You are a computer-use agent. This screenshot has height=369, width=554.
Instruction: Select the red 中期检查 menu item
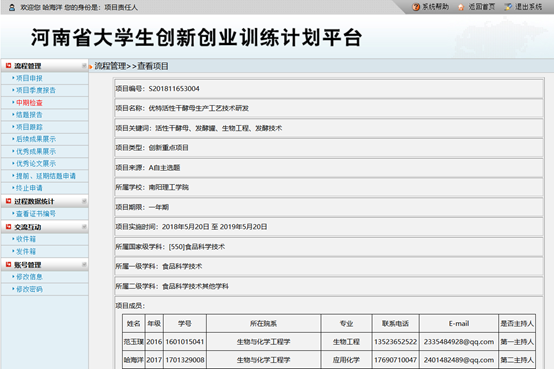click(x=29, y=102)
